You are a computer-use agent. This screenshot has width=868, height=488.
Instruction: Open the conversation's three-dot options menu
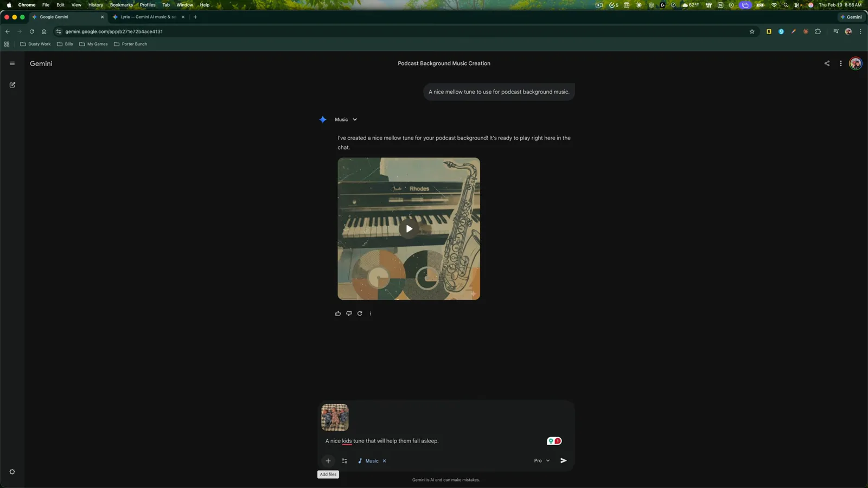841,63
